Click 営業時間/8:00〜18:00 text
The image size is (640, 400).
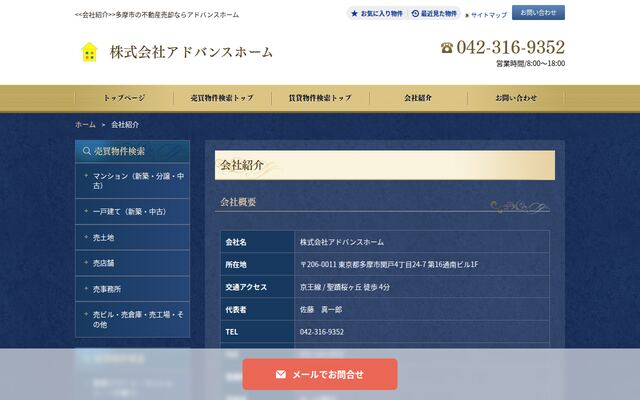tap(531, 63)
